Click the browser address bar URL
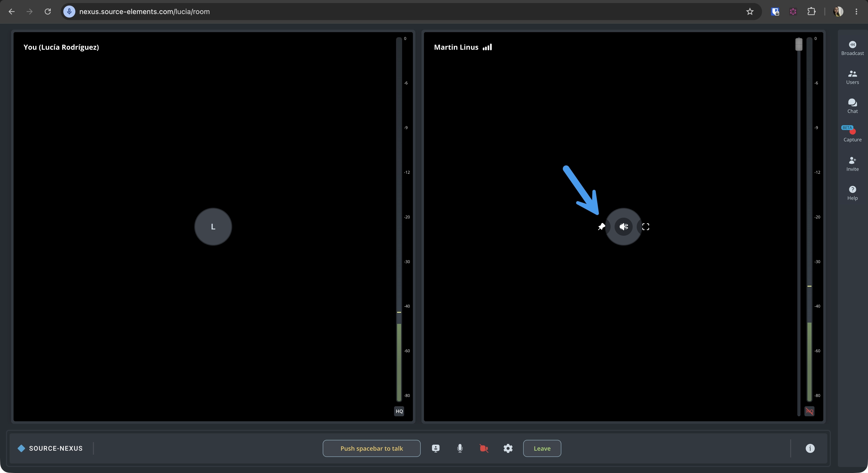This screenshot has height=473, width=868. click(144, 12)
